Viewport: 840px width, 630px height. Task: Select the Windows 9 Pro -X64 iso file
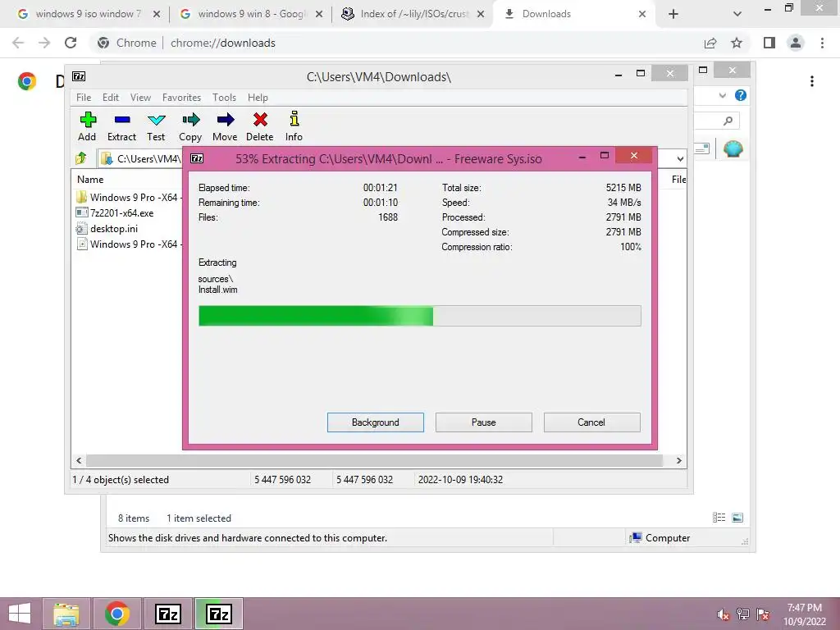[129, 244]
